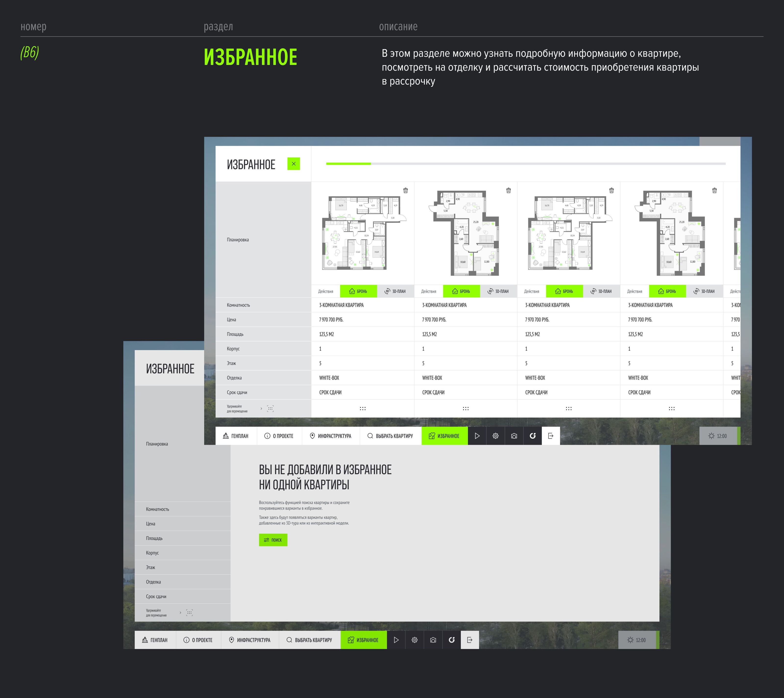Click the green horizontal scroll progress bar
Image resolution: width=784 pixels, height=698 pixels.
(348, 164)
